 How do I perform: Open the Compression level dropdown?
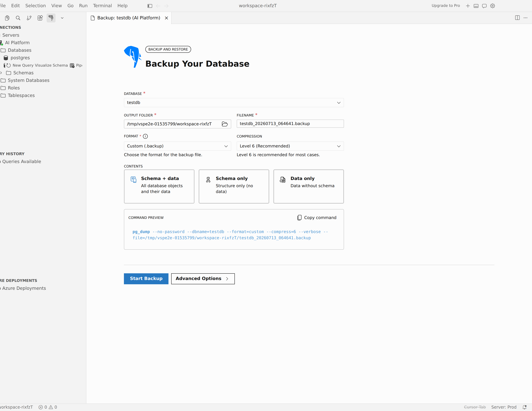pyautogui.click(x=290, y=146)
